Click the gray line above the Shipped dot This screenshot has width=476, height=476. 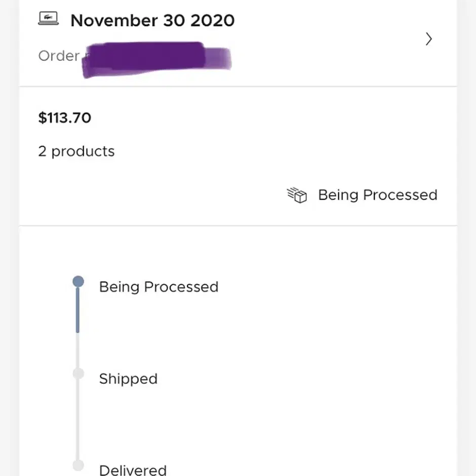(x=77, y=350)
